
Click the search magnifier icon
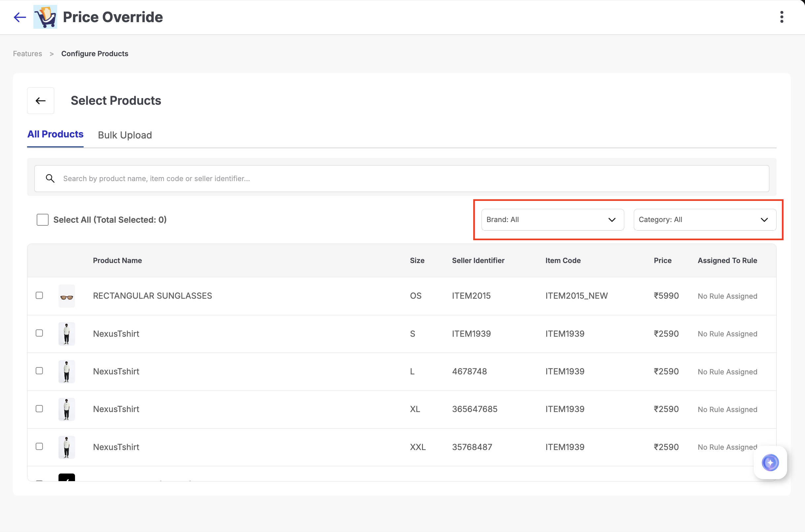(x=50, y=178)
